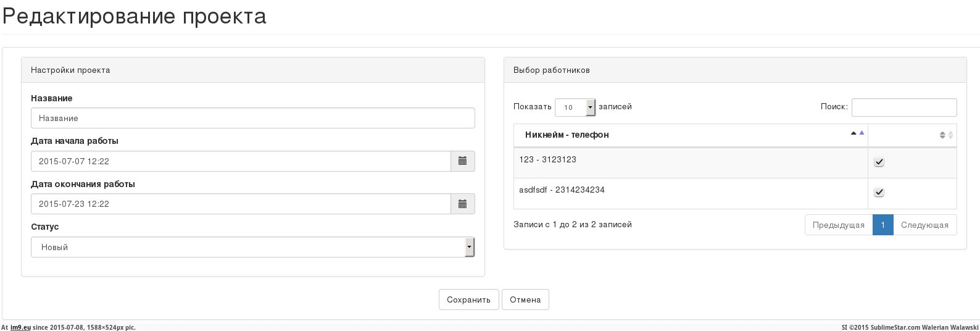
Task: Focus the Название text field
Action: pyautogui.click(x=252, y=118)
